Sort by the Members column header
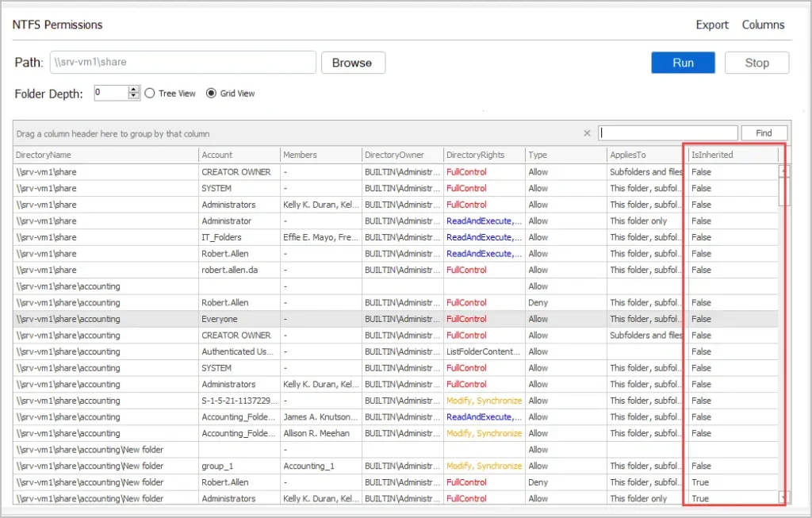This screenshot has width=812, height=518. point(320,155)
